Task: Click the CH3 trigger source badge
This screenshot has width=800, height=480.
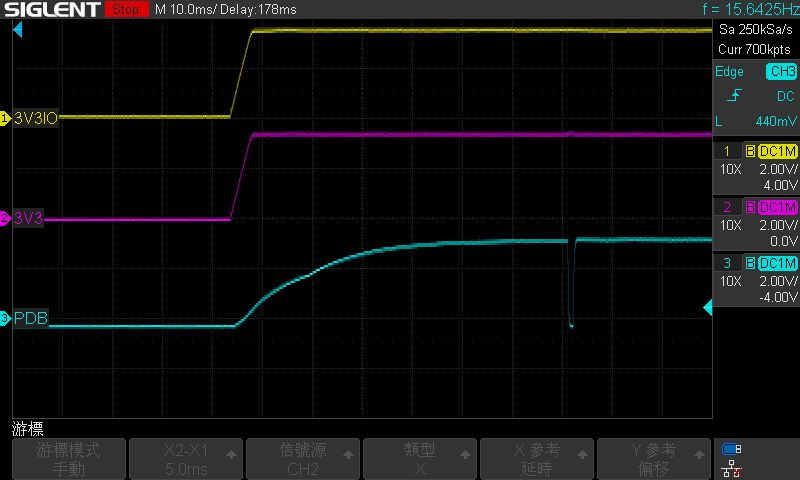Action: (x=782, y=71)
